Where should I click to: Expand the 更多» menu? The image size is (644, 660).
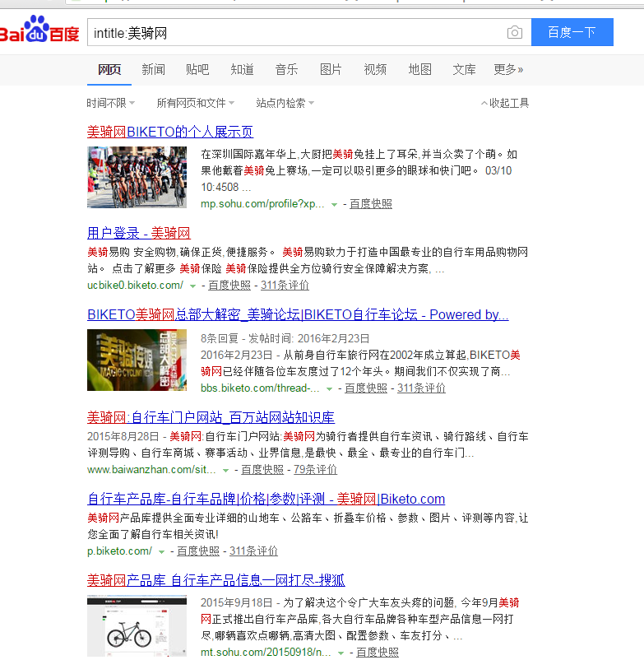coord(508,70)
